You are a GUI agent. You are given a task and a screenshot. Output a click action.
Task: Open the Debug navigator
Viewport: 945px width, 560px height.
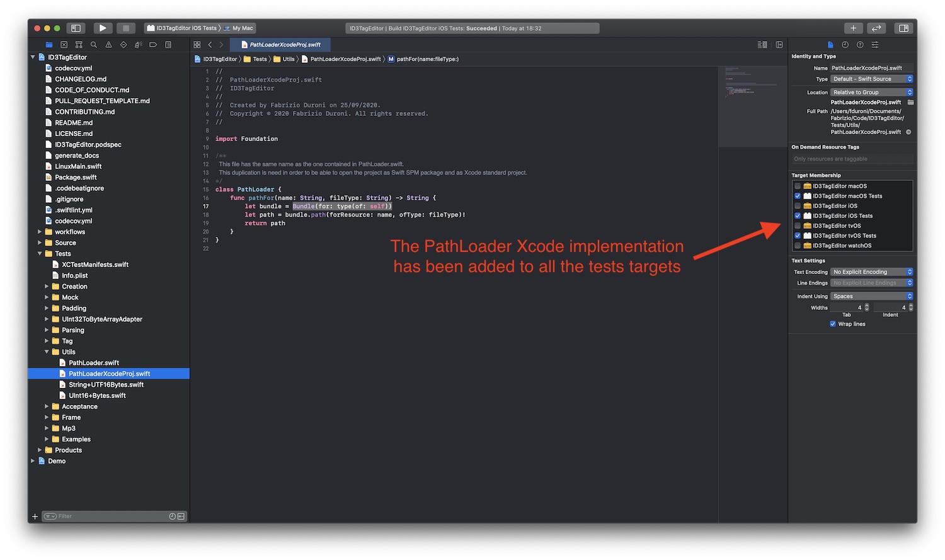click(138, 45)
